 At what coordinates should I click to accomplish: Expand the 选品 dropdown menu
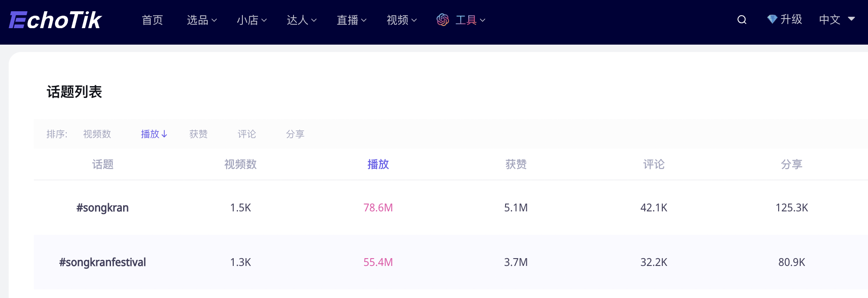pyautogui.click(x=202, y=20)
